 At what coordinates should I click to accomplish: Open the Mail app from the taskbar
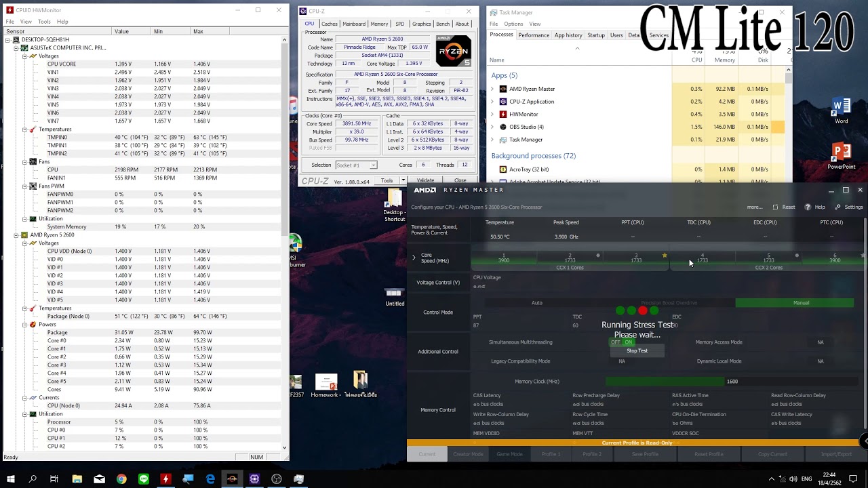tap(99, 479)
